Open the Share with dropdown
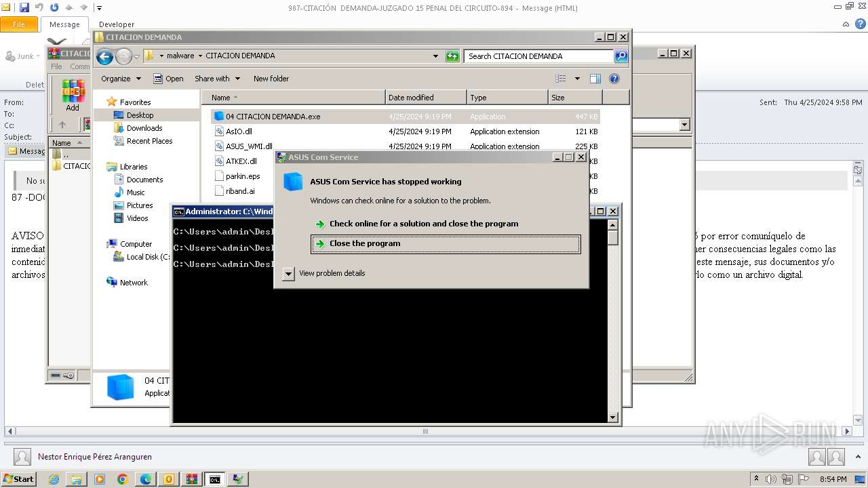 tap(217, 79)
